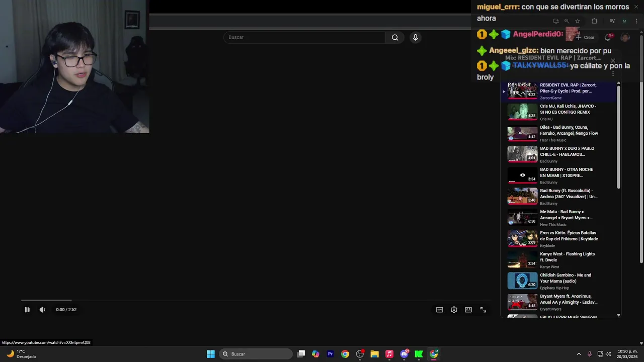Click Epiphany Hip-Hop channel name
Image resolution: width=644 pixels, height=362 pixels.
click(553, 288)
